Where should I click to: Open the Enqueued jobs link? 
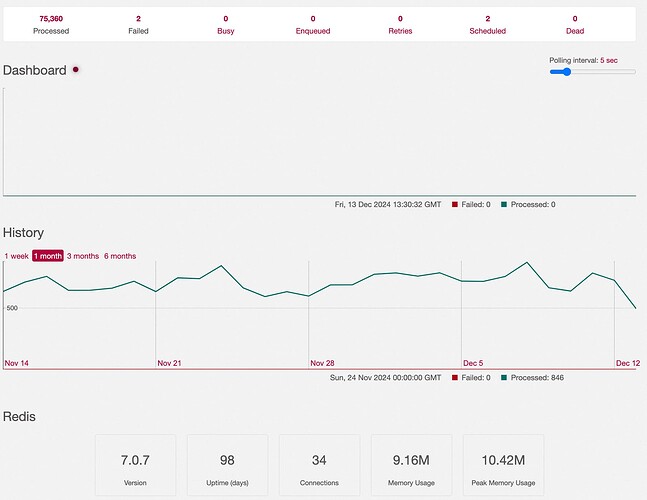pyautogui.click(x=313, y=24)
